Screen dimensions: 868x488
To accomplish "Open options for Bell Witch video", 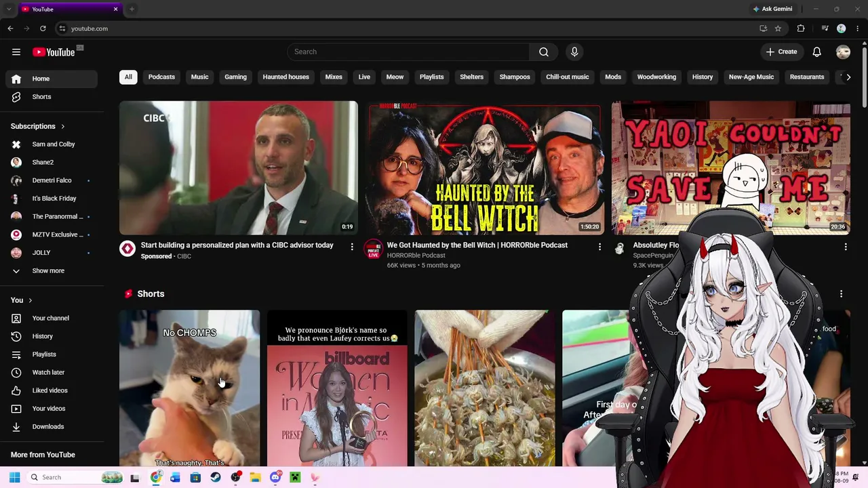I will coord(599,247).
